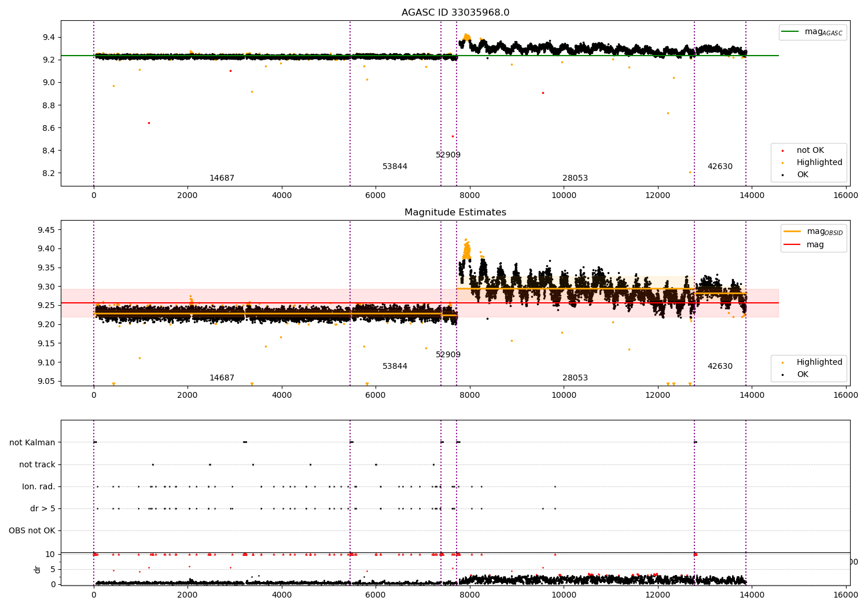Click the orange outlier point near magnitude 8.2
The width and height of the screenshot is (868, 608).
pyautogui.click(x=690, y=172)
